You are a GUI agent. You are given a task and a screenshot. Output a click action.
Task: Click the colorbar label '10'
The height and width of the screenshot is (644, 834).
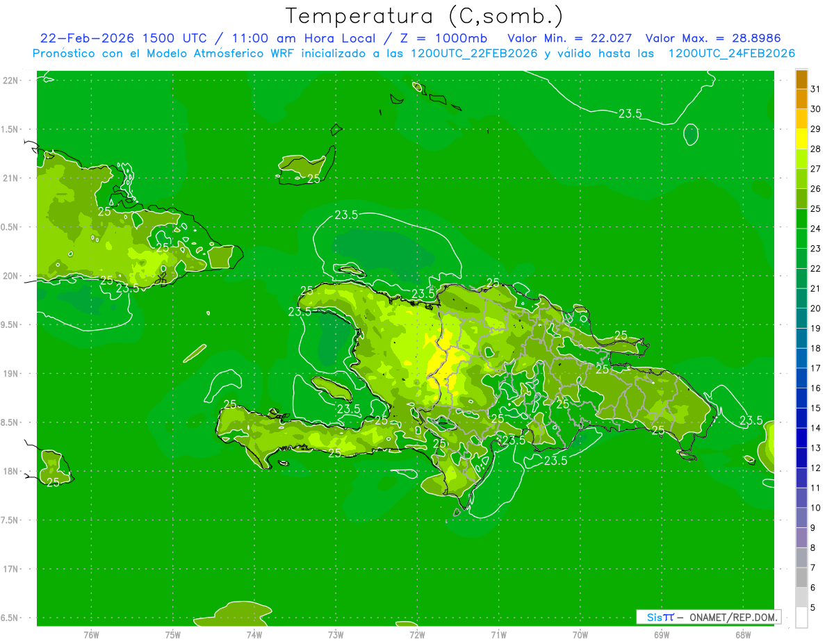(816, 508)
